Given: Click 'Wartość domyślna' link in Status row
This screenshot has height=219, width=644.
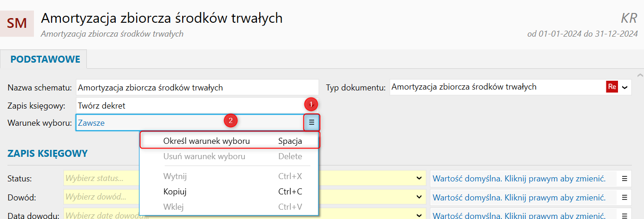Looking at the screenshot, I should [519, 178].
